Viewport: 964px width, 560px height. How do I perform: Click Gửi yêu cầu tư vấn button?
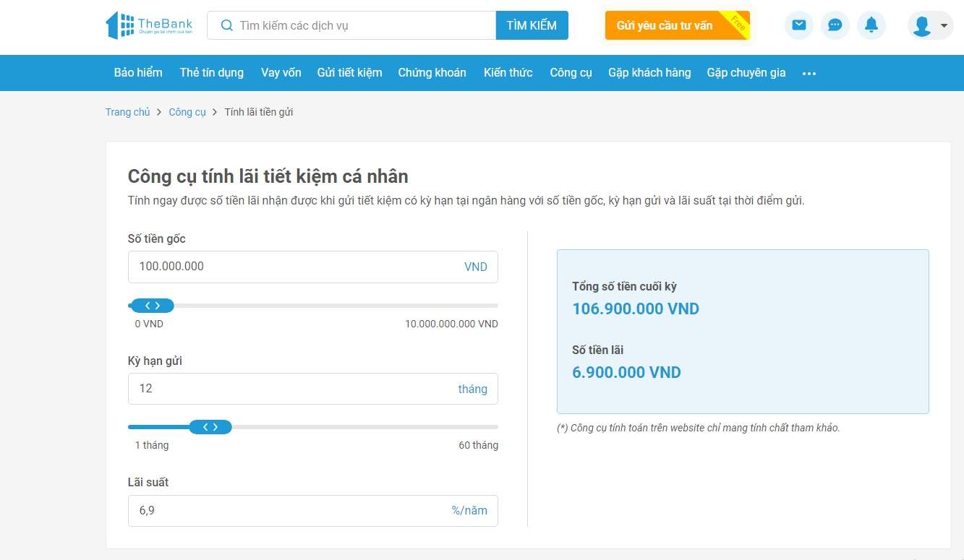tap(677, 25)
